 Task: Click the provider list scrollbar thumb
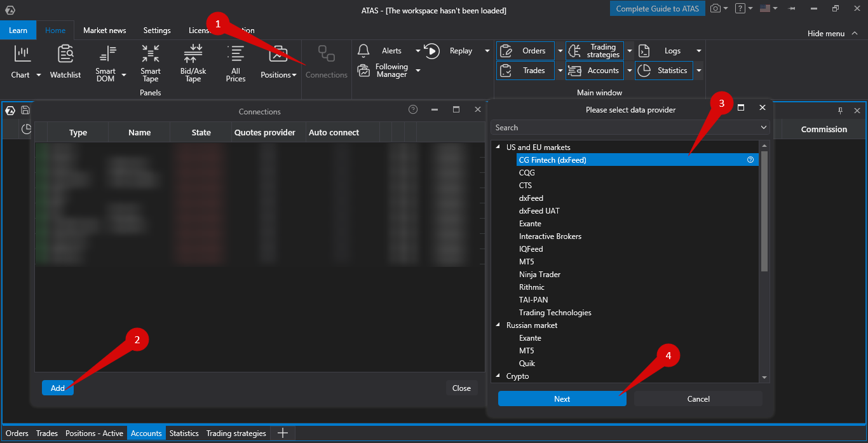click(x=764, y=211)
